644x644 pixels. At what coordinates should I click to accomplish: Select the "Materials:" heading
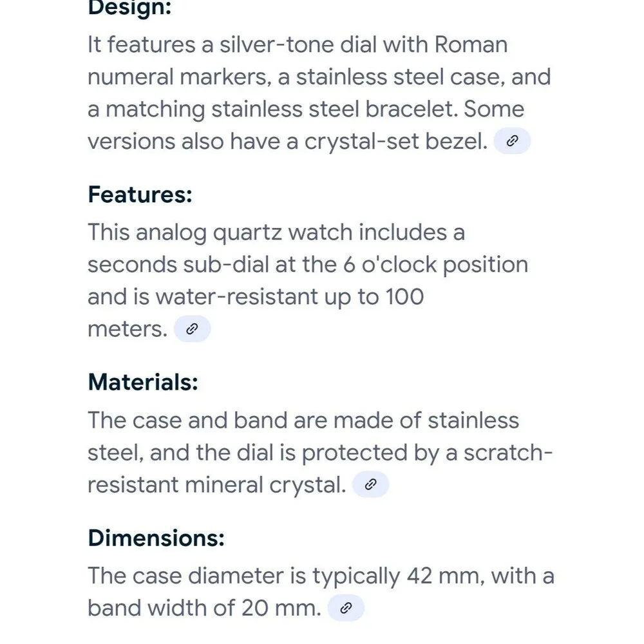click(142, 382)
